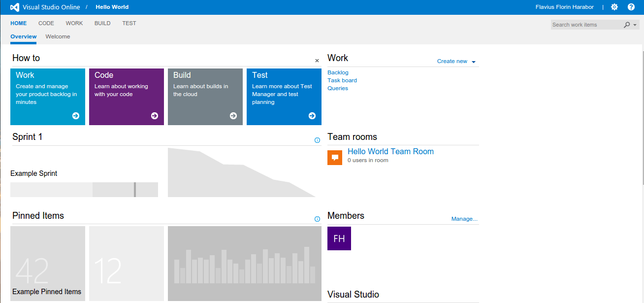Click the search magnifier icon

pyautogui.click(x=627, y=25)
